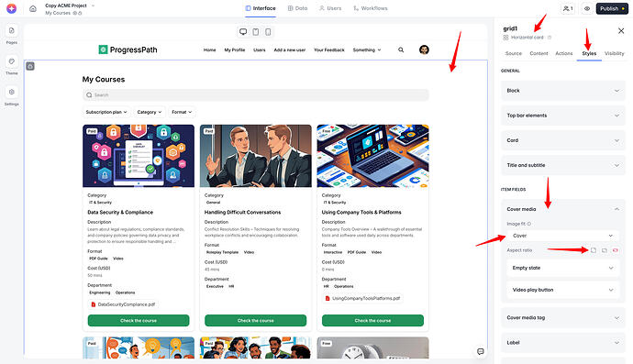The height and width of the screenshot is (364, 633).
Task: Click Add a new user nav link
Action: pyautogui.click(x=290, y=50)
